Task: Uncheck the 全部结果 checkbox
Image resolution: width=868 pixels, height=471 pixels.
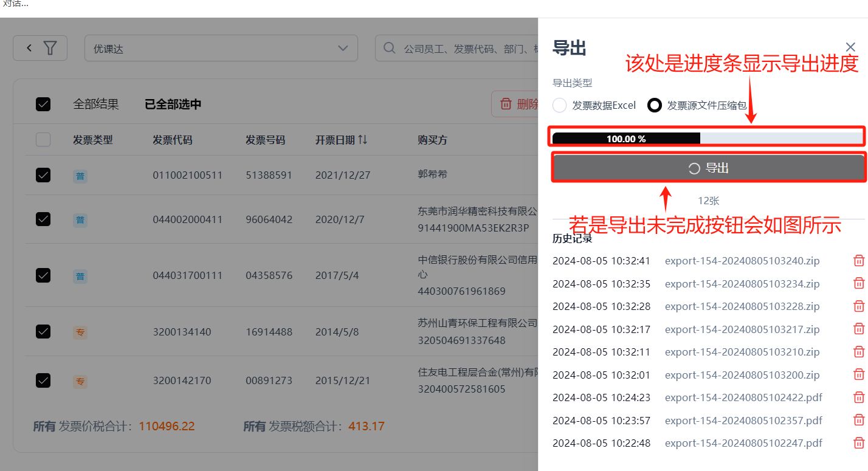Action: (43, 105)
